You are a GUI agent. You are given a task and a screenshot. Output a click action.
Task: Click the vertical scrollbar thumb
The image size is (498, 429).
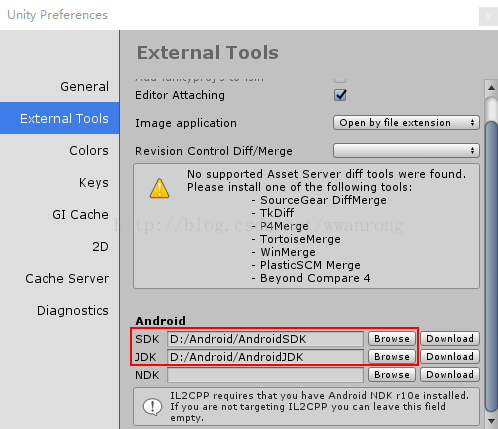coord(491,267)
